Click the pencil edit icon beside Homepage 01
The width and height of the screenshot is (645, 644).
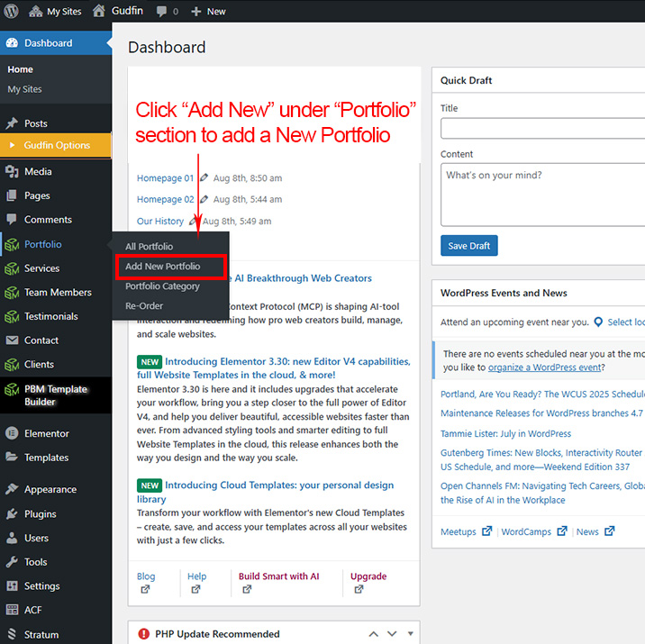click(204, 178)
